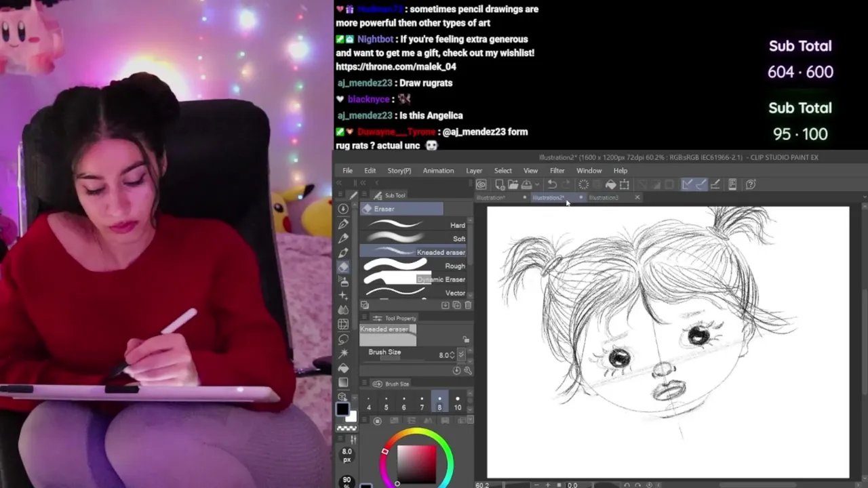Viewport: 868px width, 488px height.
Task: Open the Animation menu
Action: [x=438, y=171]
